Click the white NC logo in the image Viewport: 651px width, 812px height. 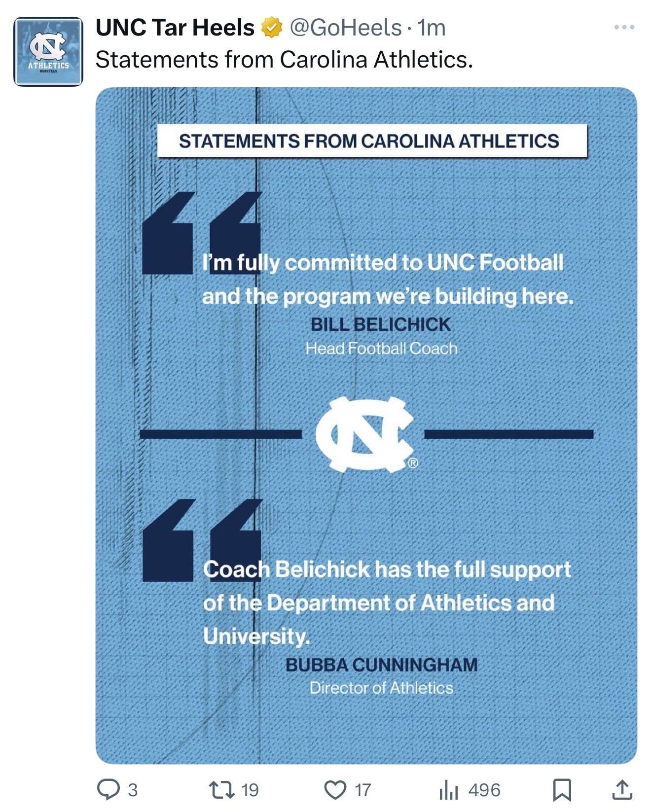click(x=365, y=434)
